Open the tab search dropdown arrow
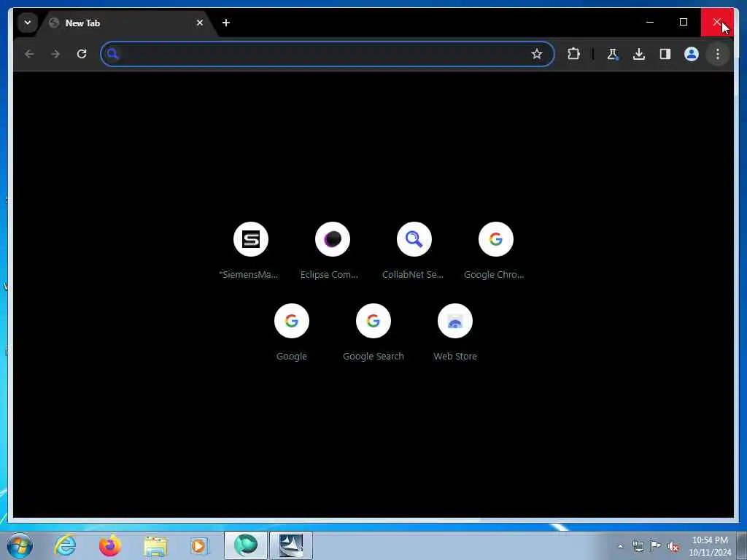Viewport: 747px width, 560px height. [28, 23]
